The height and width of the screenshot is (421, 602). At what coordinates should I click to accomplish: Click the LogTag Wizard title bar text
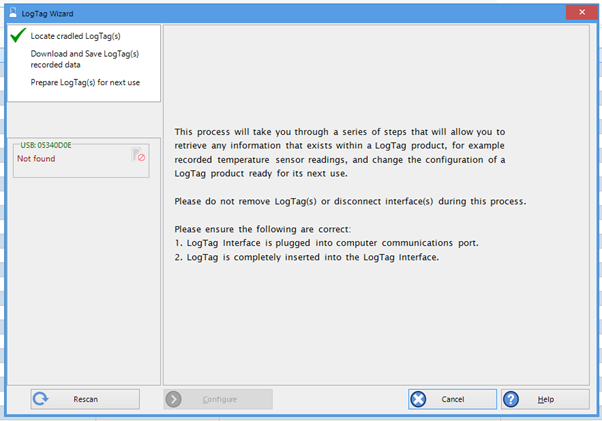pyautogui.click(x=53, y=12)
